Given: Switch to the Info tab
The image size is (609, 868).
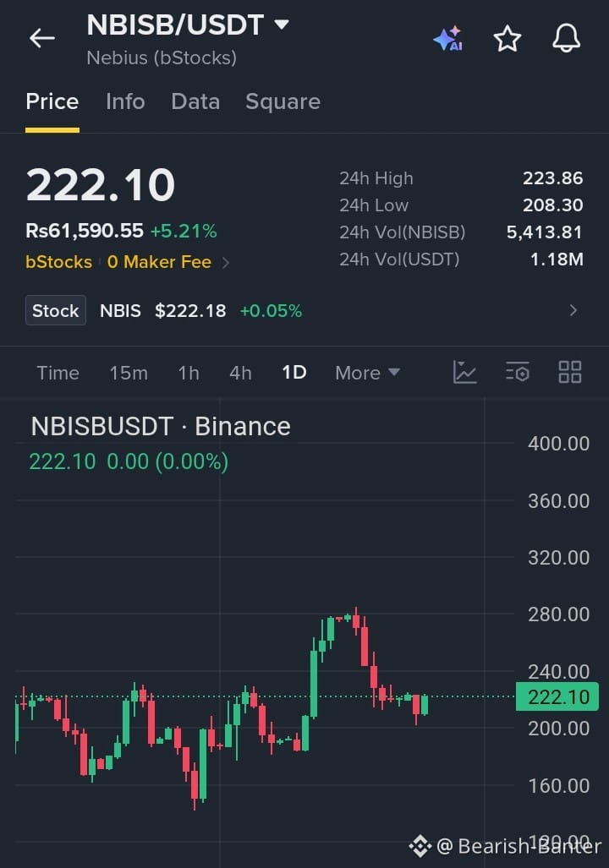Looking at the screenshot, I should click(x=125, y=102).
